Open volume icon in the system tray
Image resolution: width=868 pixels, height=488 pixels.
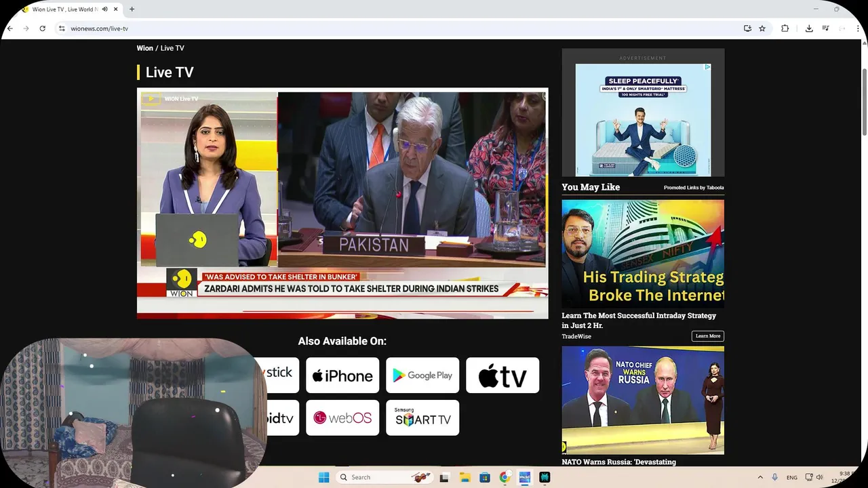point(819,477)
